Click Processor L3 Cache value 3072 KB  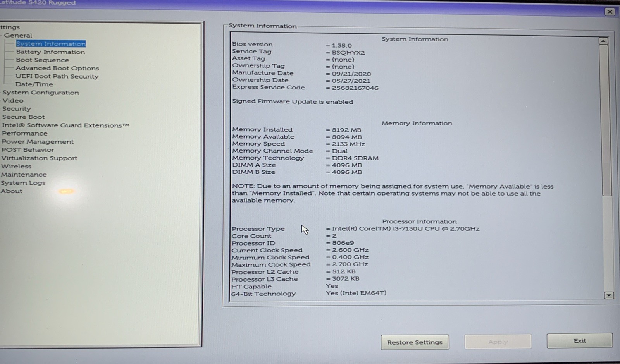(x=346, y=279)
